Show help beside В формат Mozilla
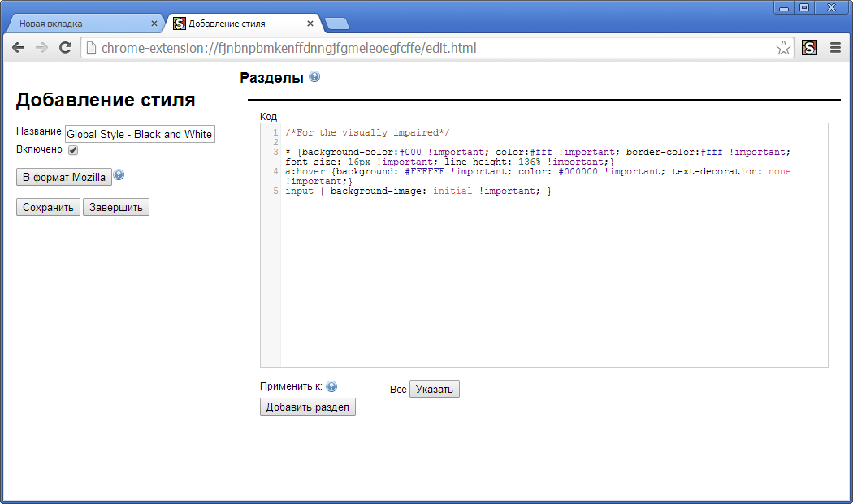Viewport: 853px width, 504px height. point(119,175)
